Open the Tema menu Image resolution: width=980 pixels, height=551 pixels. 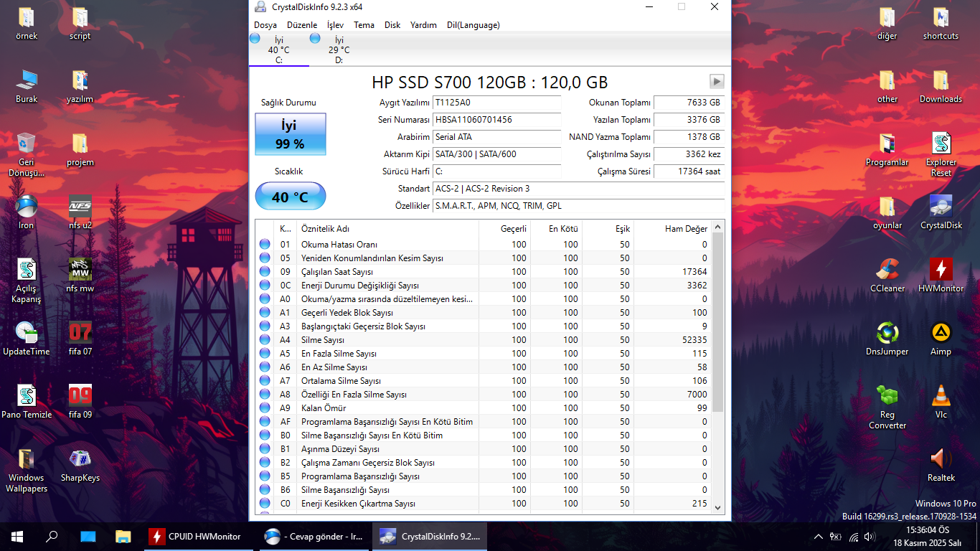[364, 25]
